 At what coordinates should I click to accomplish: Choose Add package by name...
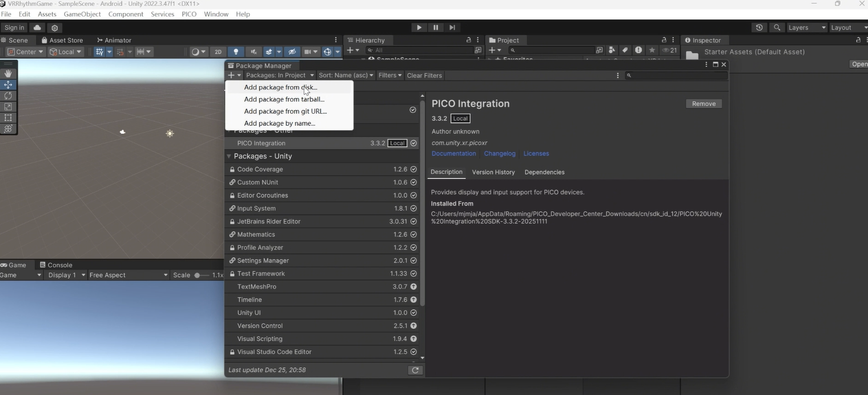289,123
